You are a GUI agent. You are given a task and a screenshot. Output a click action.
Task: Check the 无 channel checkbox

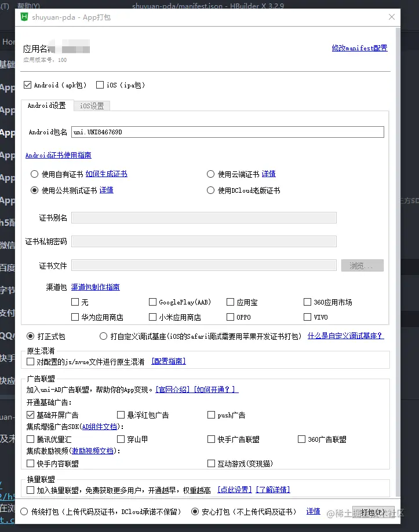tap(75, 302)
